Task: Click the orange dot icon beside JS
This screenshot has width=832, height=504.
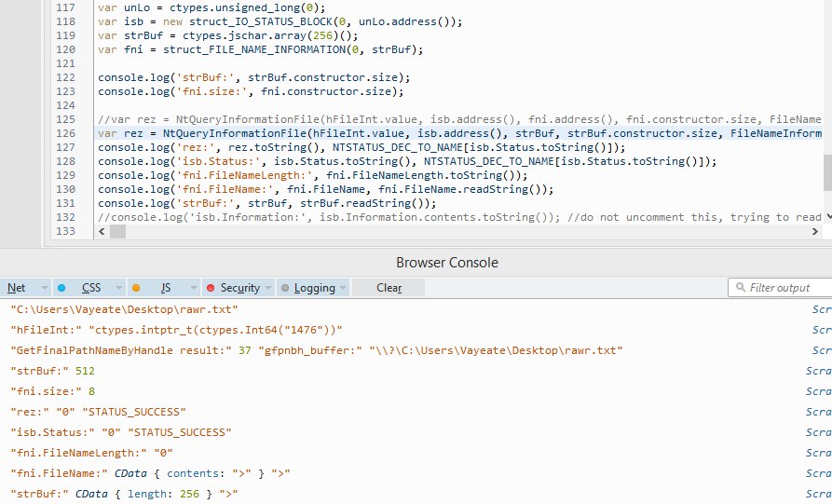Action: point(136,288)
